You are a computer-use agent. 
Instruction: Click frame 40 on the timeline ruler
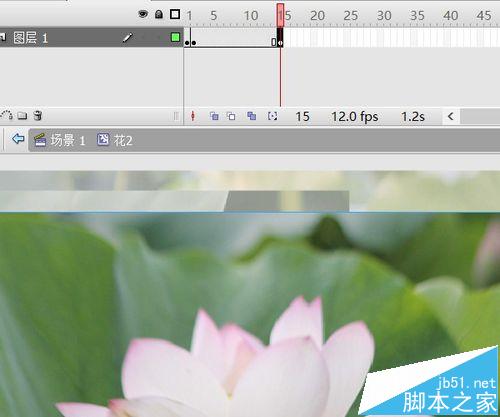click(450, 16)
